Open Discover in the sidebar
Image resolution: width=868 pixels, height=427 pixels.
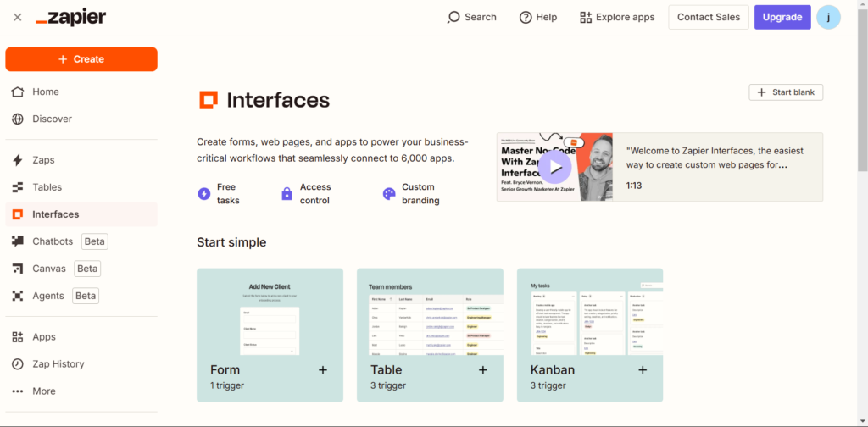[81, 119]
